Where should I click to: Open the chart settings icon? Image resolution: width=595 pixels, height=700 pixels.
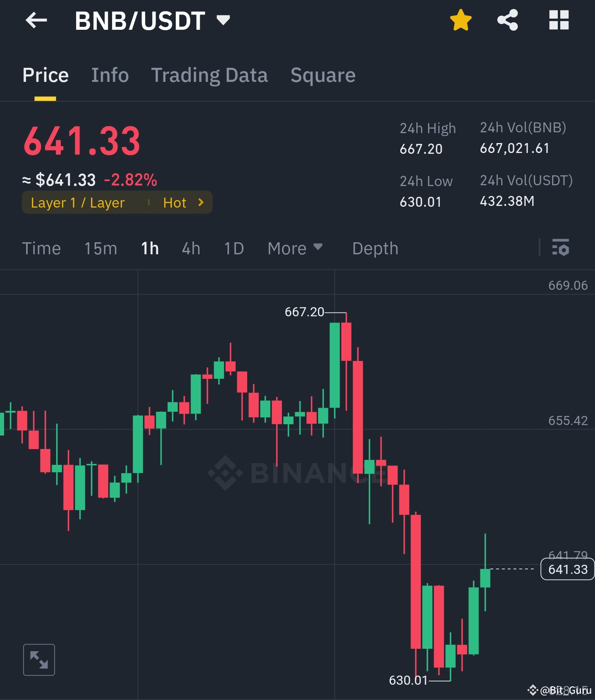pyautogui.click(x=562, y=248)
